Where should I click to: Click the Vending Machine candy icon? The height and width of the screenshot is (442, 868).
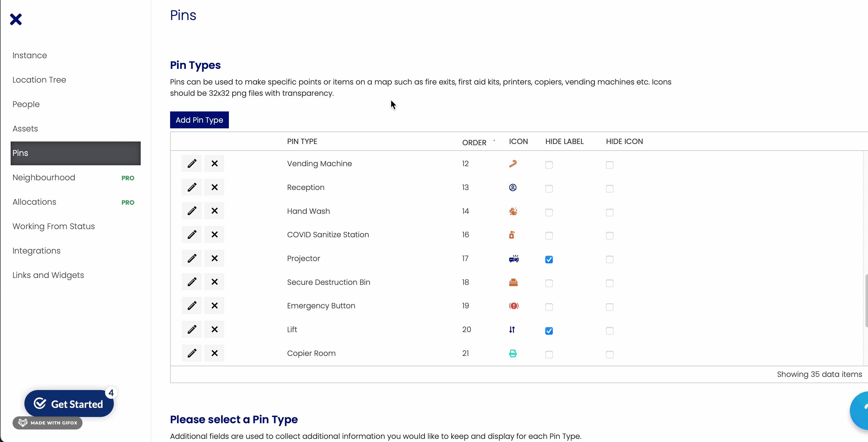pyautogui.click(x=513, y=164)
